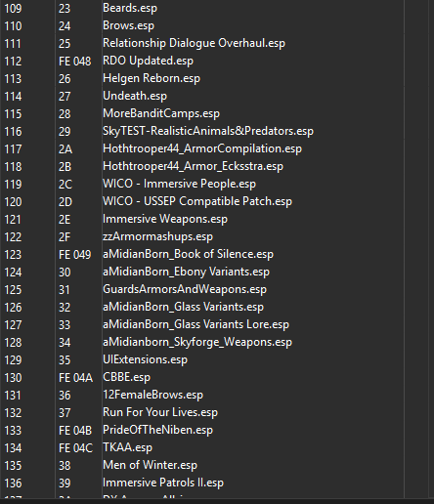This screenshot has height=504, width=434.
Task: Select aMidianBorn_Glass Variants.esp
Action: tap(183, 307)
